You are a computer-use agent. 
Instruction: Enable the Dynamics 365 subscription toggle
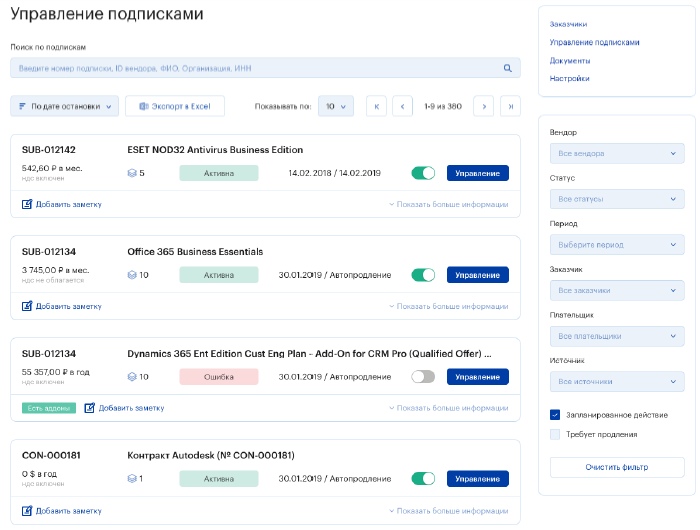[x=423, y=377]
